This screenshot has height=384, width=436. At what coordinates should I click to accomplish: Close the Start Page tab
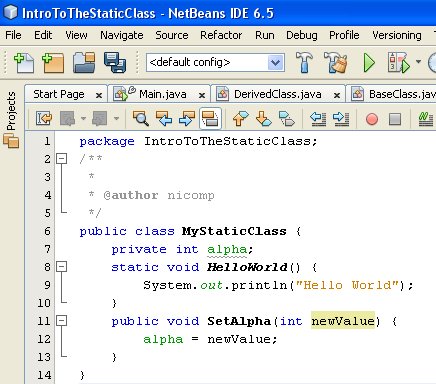click(99, 96)
